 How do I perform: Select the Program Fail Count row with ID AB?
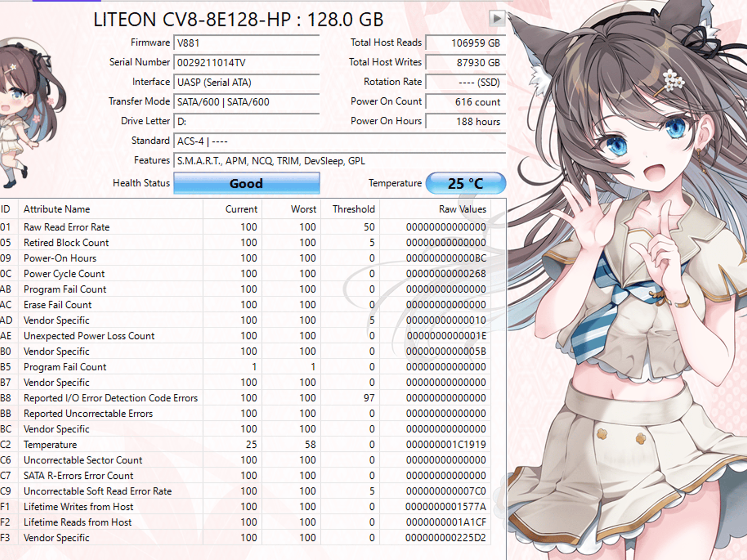[245, 289]
